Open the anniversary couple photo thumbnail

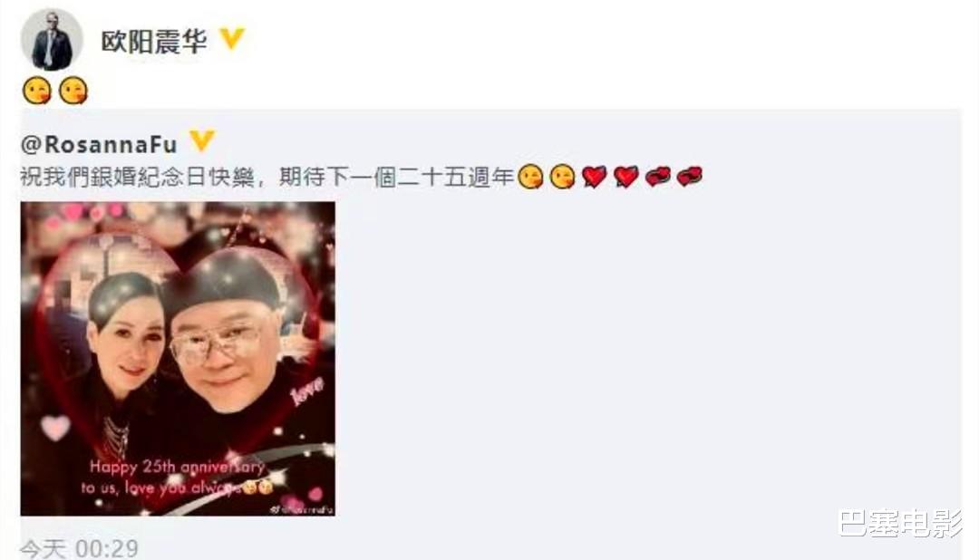[x=178, y=358]
